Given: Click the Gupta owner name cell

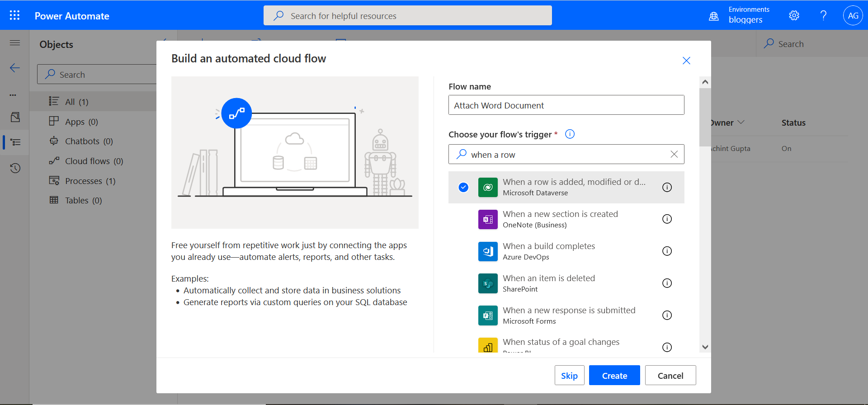Looking at the screenshot, I should coord(731,148).
